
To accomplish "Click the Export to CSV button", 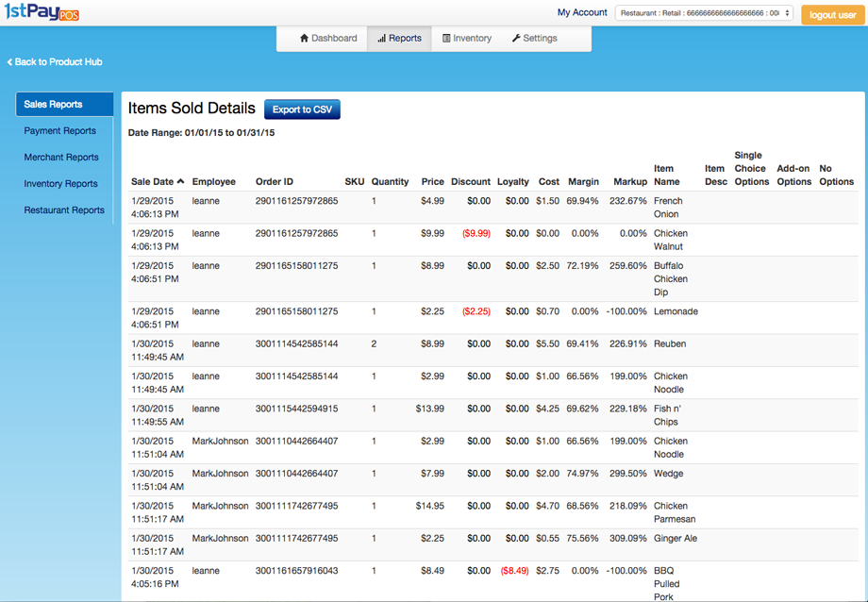I will [302, 109].
